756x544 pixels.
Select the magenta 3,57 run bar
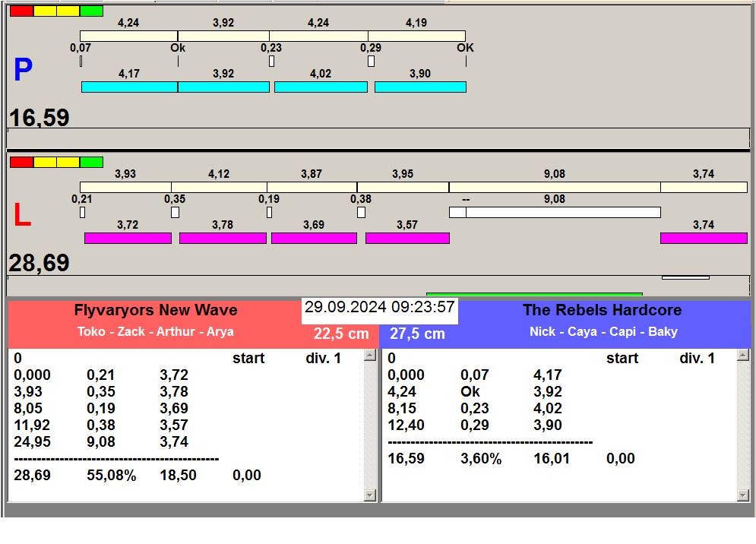[x=407, y=239]
